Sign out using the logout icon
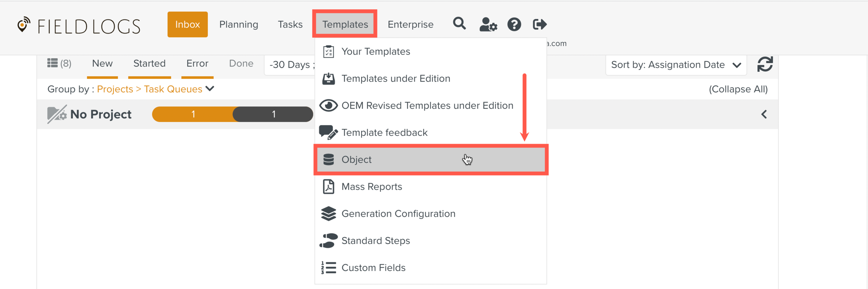The image size is (868, 289). (x=539, y=24)
